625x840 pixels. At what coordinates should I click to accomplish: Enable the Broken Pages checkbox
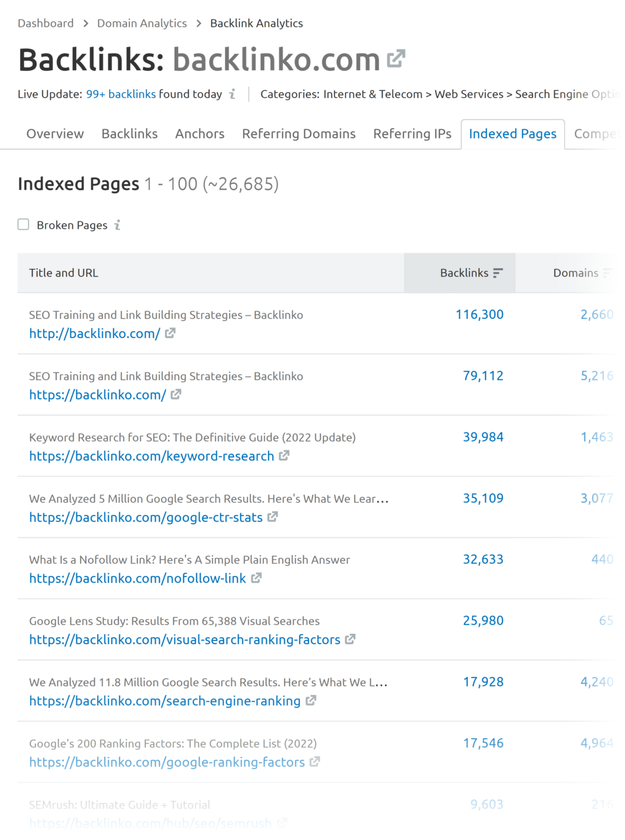pos(23,224)
